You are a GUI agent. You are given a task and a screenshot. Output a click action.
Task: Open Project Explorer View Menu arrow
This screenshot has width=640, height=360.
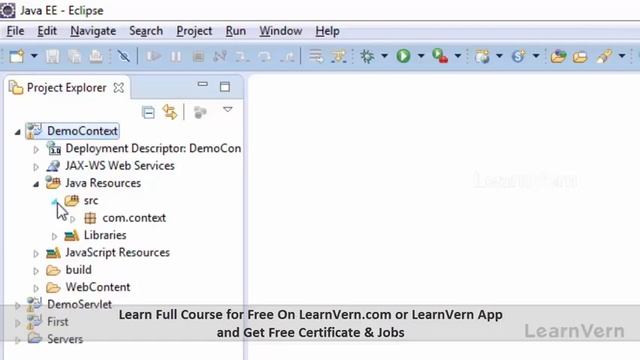pyautogui.click(x=228, y=109)
